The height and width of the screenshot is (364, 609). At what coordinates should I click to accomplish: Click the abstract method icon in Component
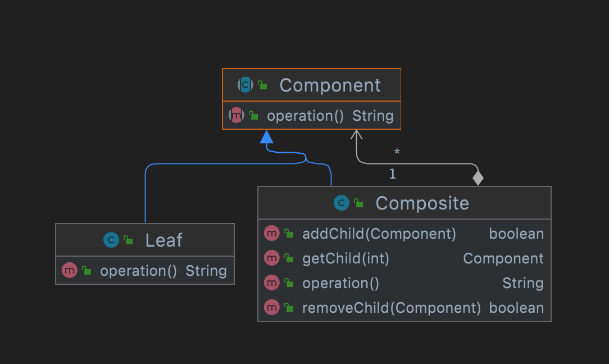point(237,116)
